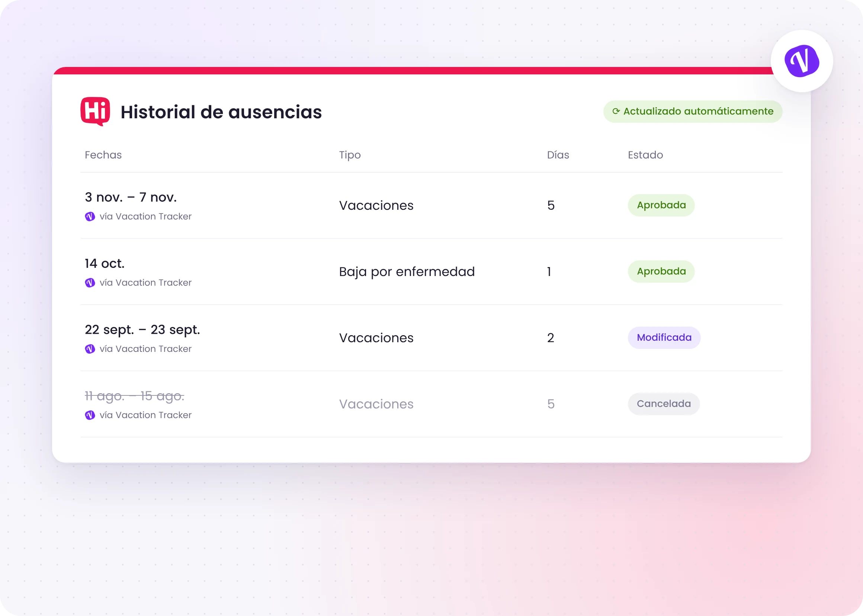Click the greyed 5 days in cancelled row
Viewport: 863px width, 616px height.
tap(551, 404)
